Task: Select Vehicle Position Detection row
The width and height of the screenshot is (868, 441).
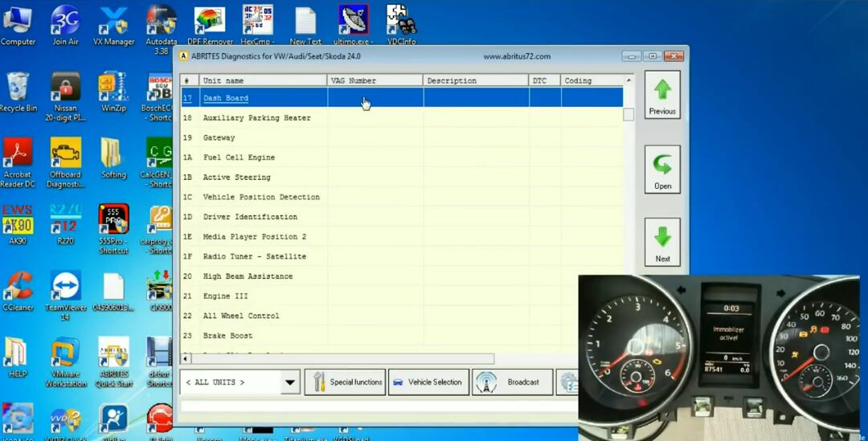Action: tap(402, 197)
